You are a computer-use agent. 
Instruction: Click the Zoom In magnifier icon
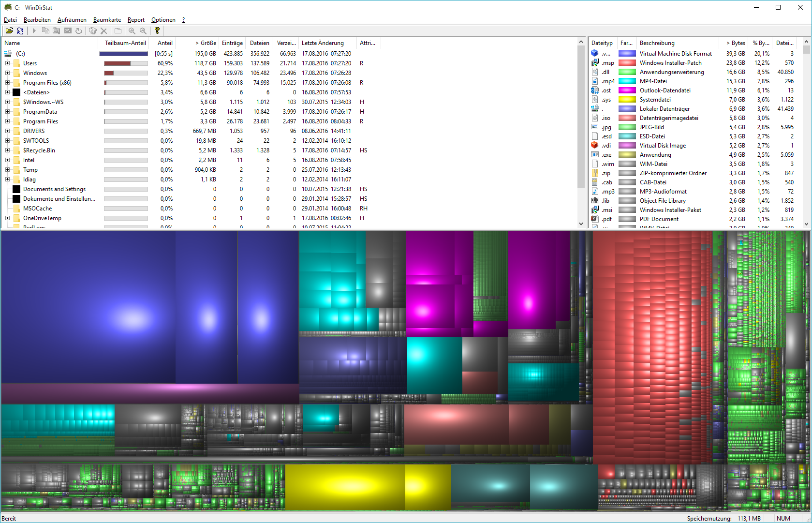(x=132, y=31)
